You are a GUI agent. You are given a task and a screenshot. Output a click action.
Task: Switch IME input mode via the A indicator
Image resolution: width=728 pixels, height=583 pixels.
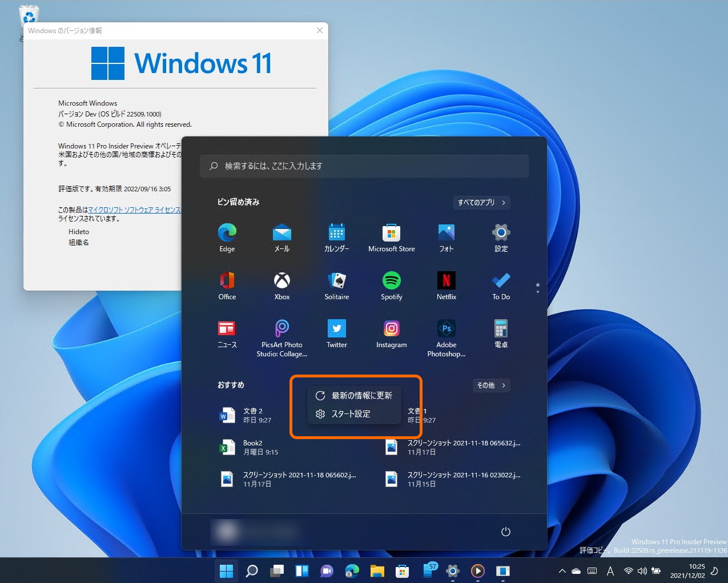(610, 570)
